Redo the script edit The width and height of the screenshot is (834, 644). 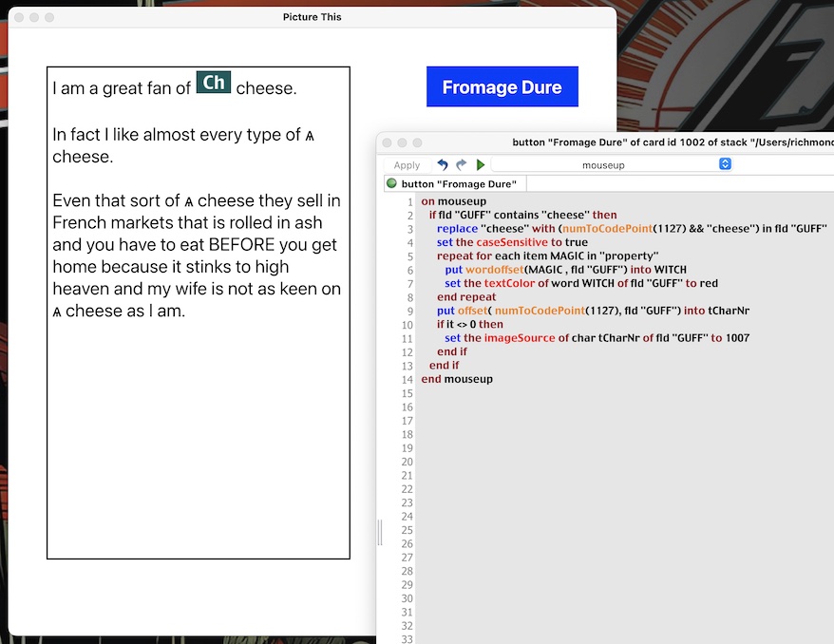click(462, 165)
